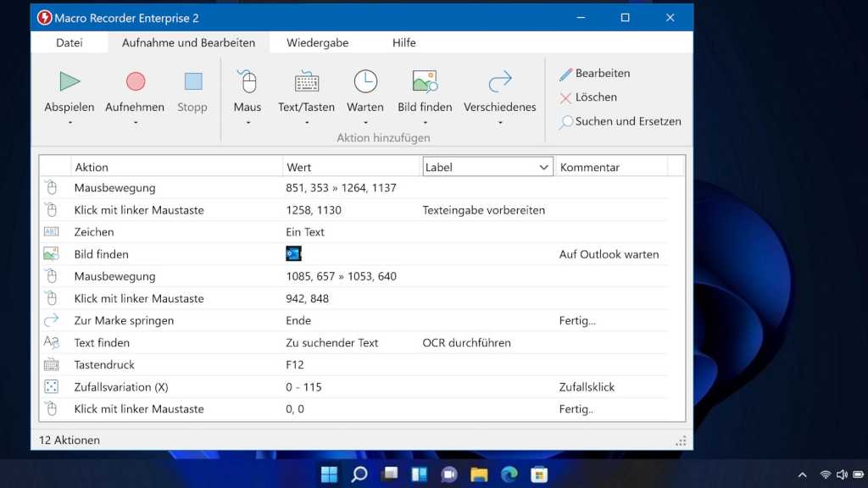Click the ABI icon in the Zeichen row

point(51,232)
